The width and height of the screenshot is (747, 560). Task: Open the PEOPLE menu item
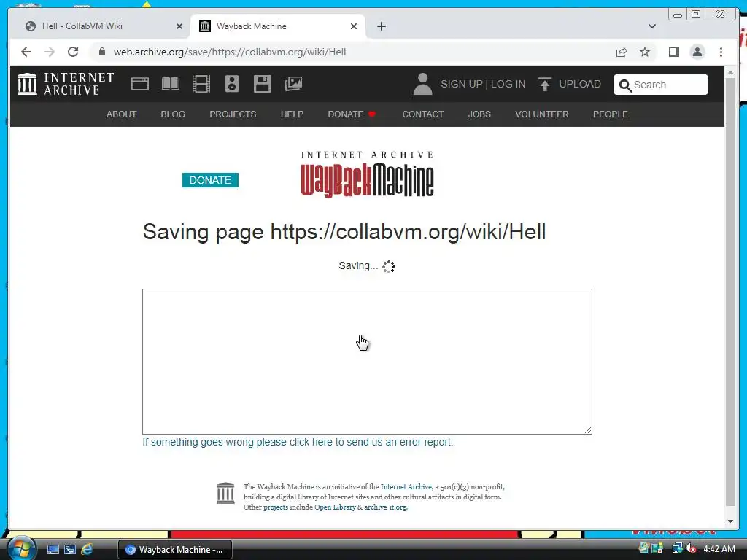[x=611, y=114]
